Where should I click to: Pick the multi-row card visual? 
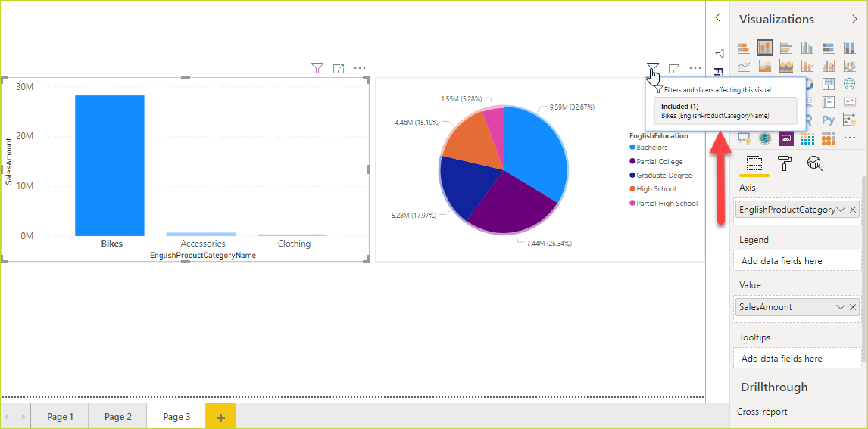pos(828,102)
